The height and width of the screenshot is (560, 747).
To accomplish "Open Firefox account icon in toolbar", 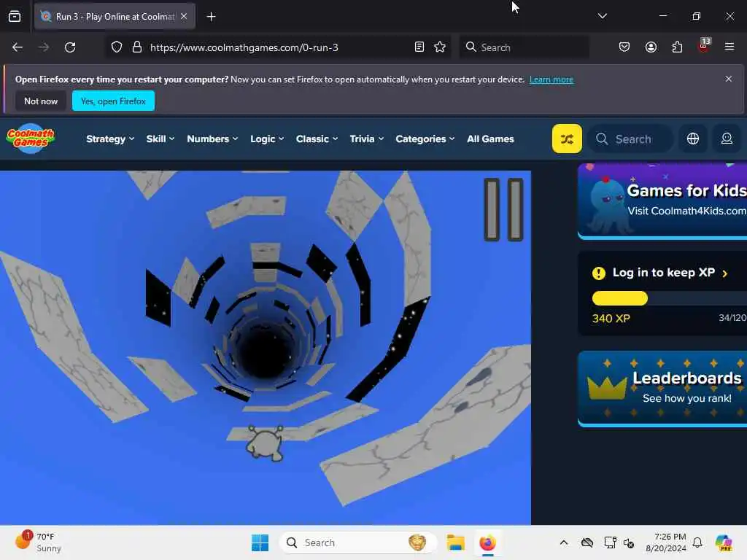I will (651, 47).
